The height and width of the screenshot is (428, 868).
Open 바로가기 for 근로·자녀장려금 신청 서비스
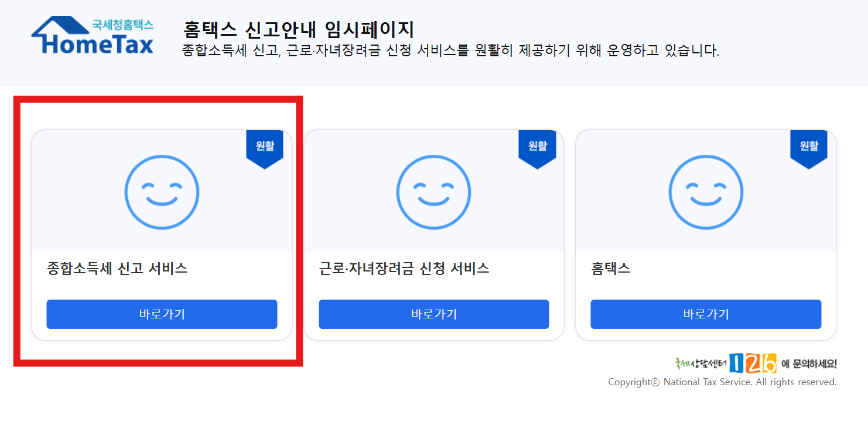[x=433, y=314]
